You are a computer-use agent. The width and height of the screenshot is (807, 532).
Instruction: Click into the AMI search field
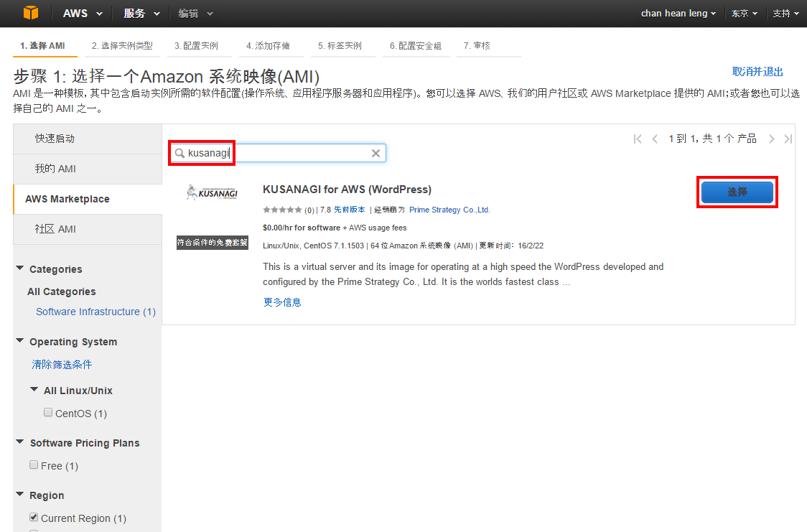coord(278,154)
